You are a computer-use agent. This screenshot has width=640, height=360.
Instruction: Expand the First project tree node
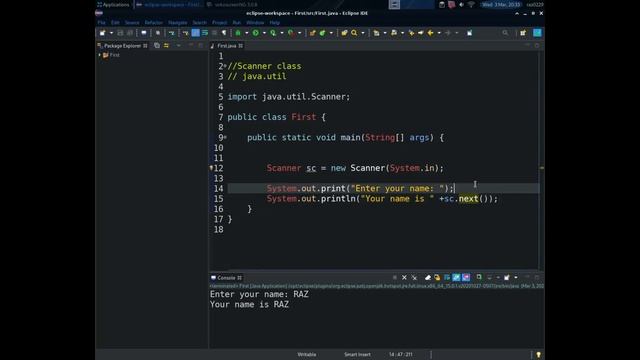(x=100, y=55)
